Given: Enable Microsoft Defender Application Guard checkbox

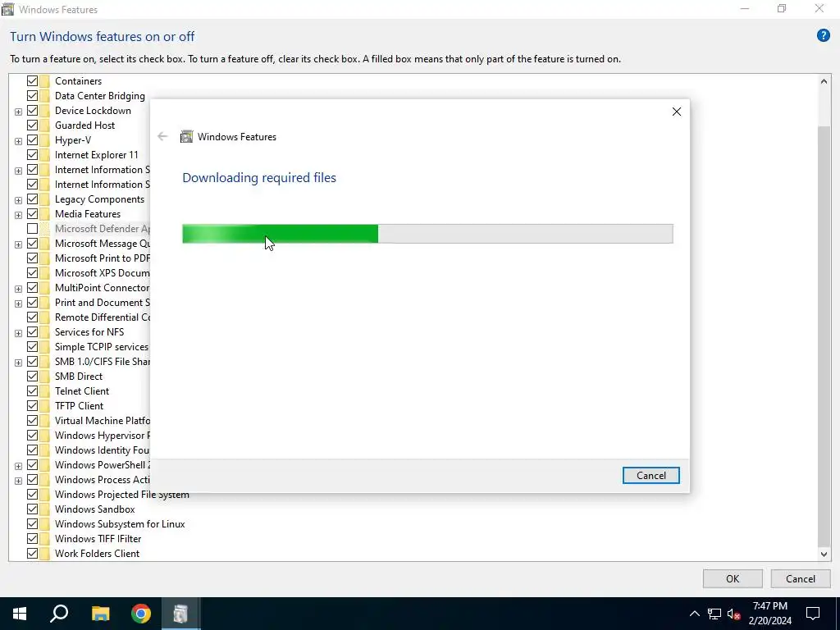Looking at the screenshot, I should (32, 229).
